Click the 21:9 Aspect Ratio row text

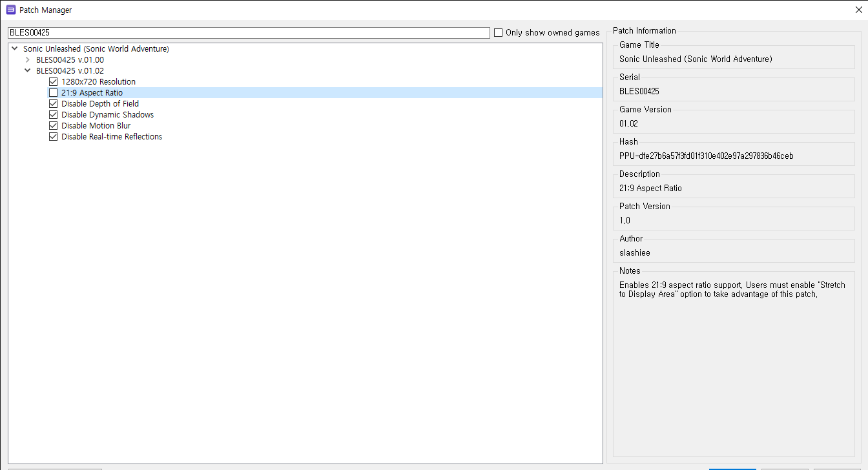point(92,93)
